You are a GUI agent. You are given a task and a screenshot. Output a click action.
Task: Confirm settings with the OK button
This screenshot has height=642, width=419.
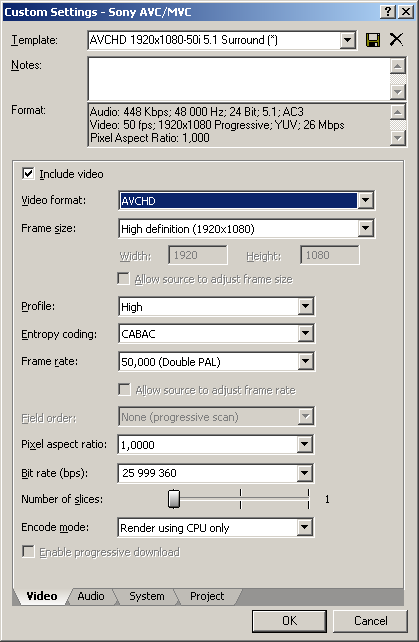[x=289, y=621]
